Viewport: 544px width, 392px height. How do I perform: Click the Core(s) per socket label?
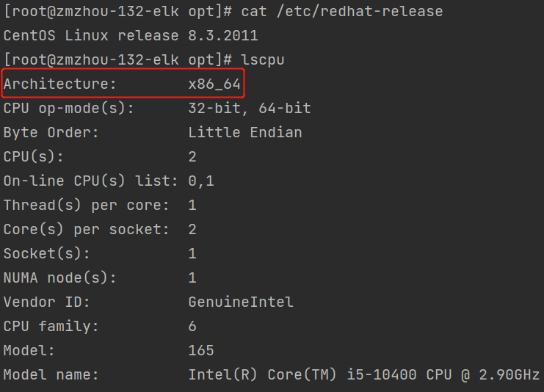(x=86, y=229)
